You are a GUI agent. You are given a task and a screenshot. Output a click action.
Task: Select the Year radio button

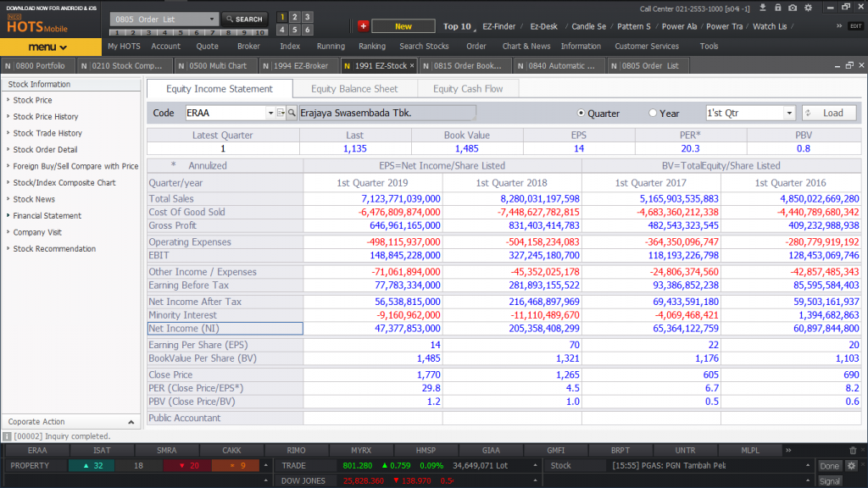tap(653, 114)
